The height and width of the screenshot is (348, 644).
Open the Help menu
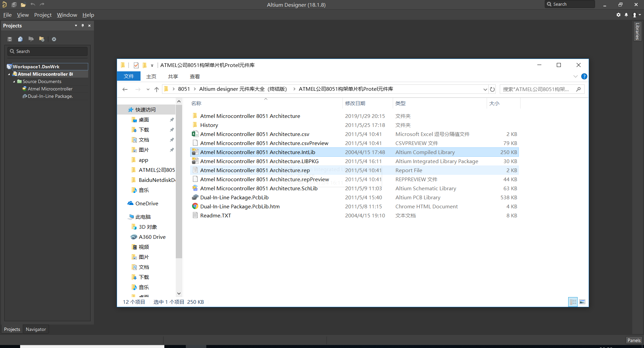pos(88,15)
